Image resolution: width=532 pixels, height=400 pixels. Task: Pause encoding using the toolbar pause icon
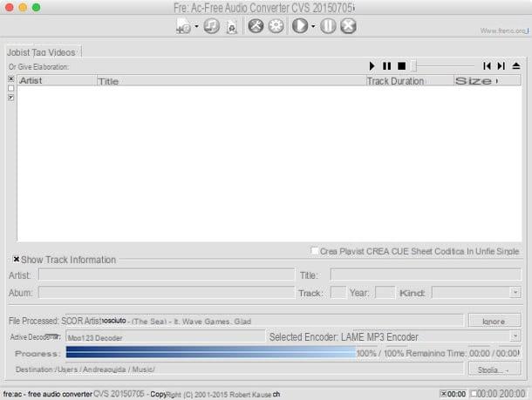tap(328, 26)
